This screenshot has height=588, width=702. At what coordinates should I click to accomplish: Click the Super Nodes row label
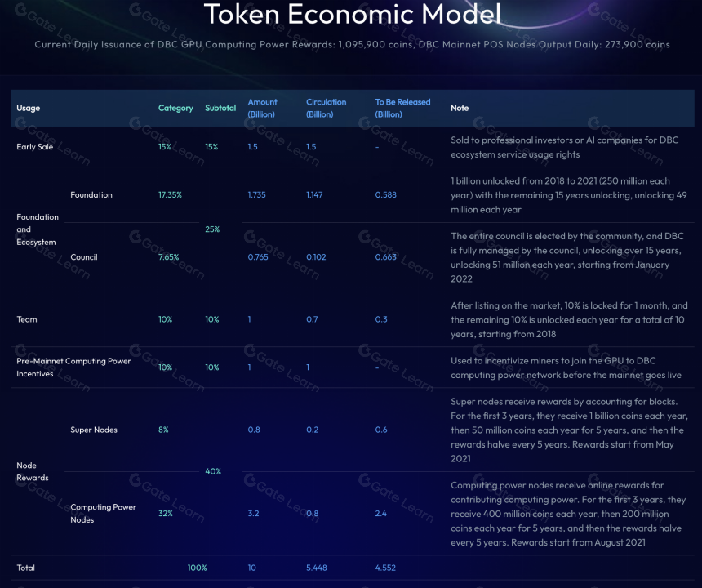pyautogui.click(x=94, y=430)
